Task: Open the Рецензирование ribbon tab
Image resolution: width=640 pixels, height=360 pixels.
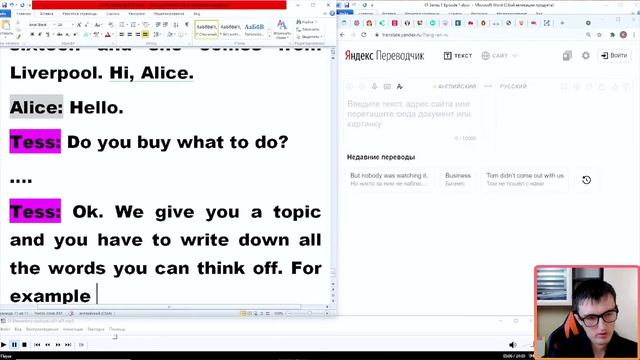Action: 169,13
